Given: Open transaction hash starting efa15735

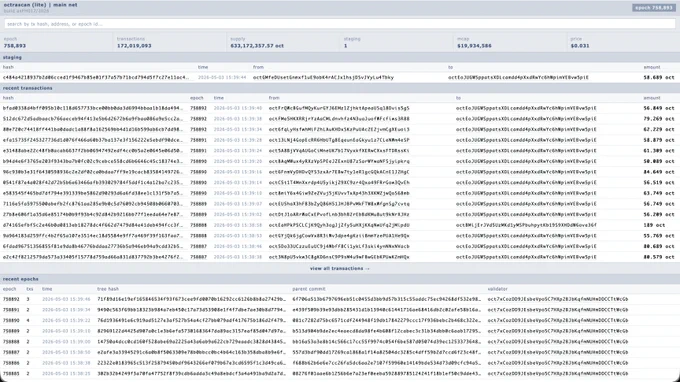Looking at the screenshot, I should (x=93, y=140).
